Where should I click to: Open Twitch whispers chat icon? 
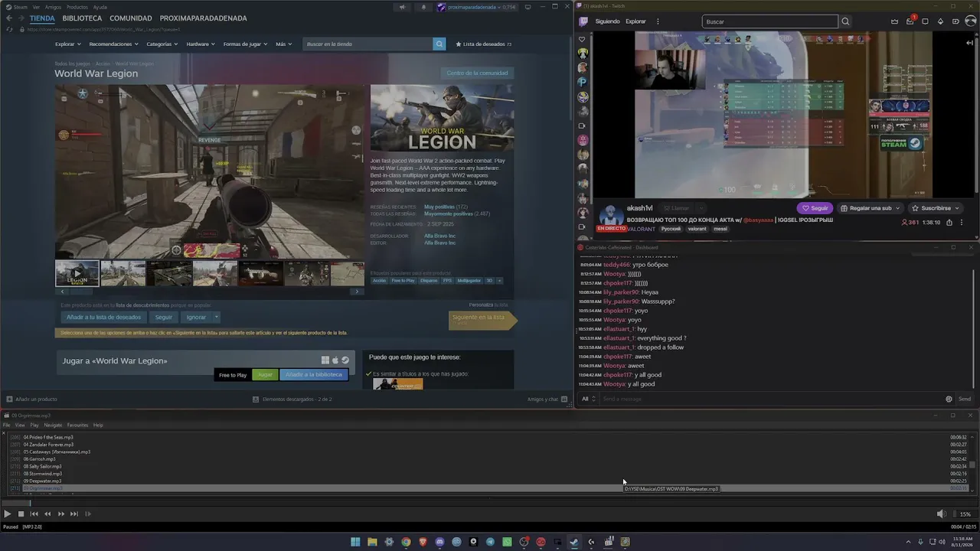click(x=925, y=21)
